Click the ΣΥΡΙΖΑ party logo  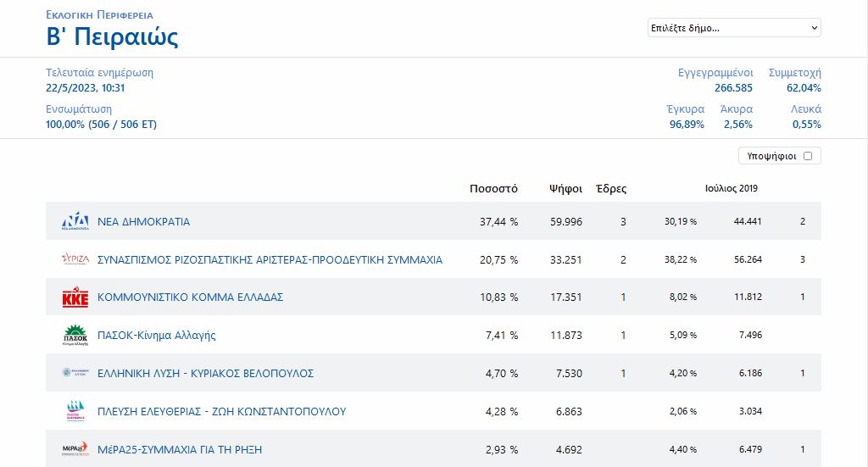[75, 259]
